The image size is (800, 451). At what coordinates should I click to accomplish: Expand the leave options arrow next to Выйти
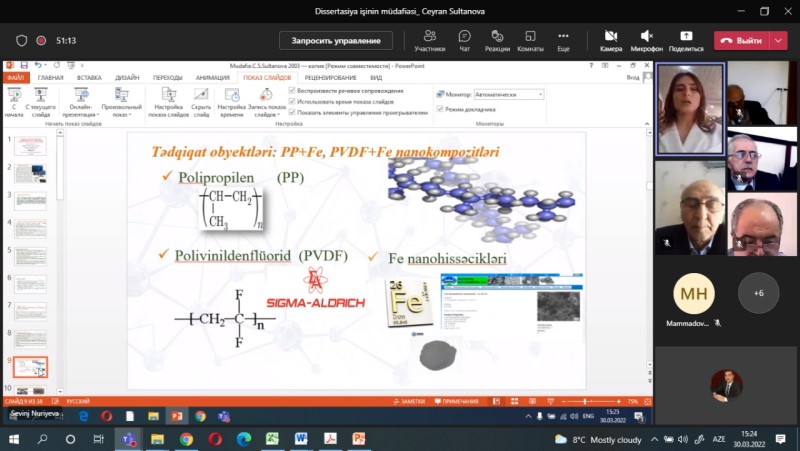click(x=779, y=40)
